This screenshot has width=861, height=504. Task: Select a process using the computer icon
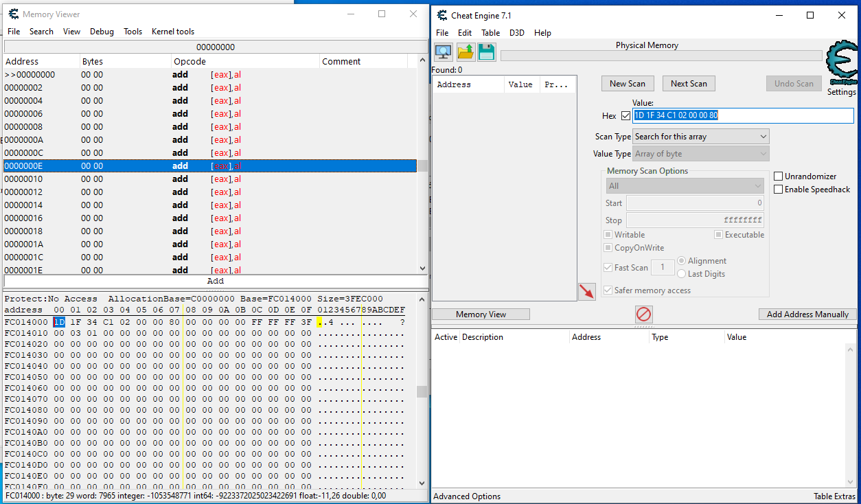point(443,51)
